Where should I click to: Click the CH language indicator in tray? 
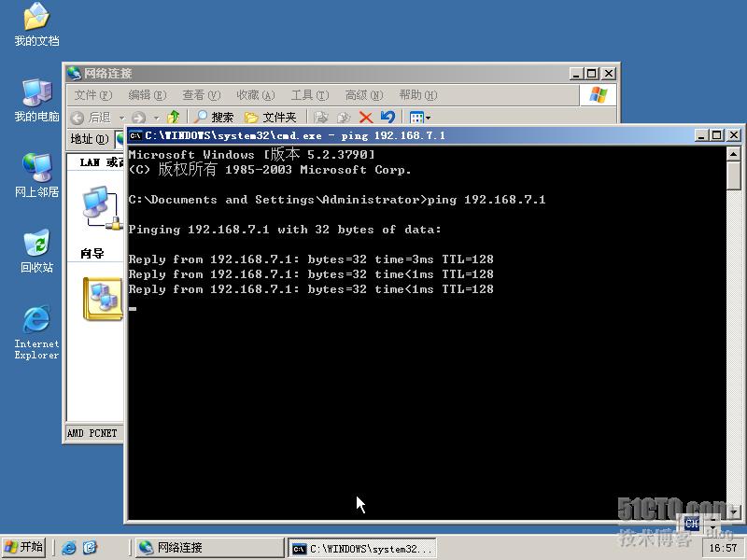[x=691, y=524]
